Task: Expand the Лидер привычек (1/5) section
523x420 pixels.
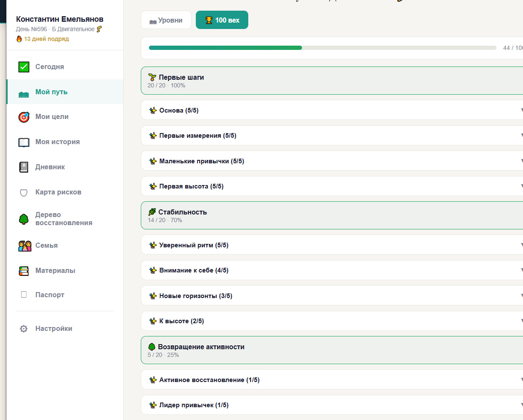Action: point(332,405)
